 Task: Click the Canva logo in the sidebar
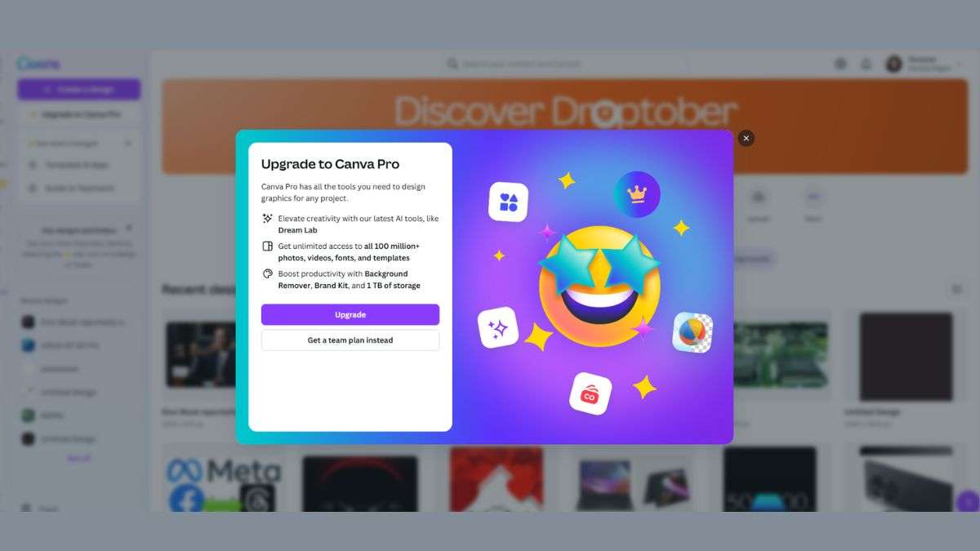click(39, 64)
